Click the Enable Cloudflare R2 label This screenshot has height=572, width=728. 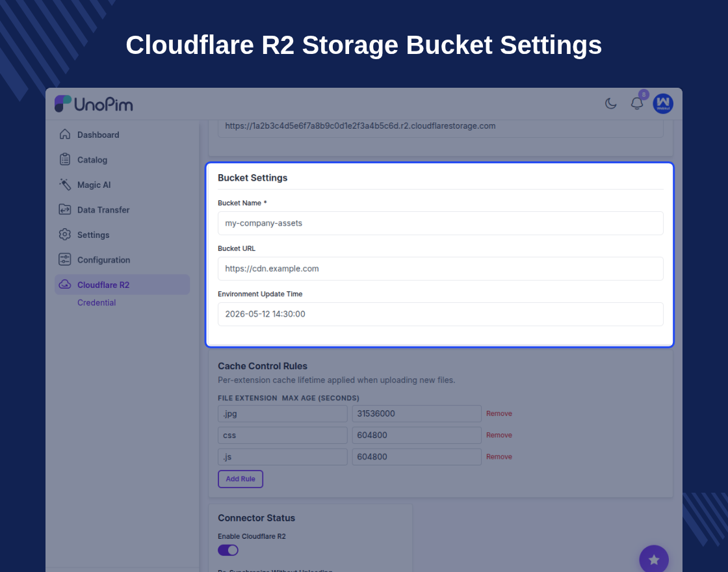[x=252, y=537]
